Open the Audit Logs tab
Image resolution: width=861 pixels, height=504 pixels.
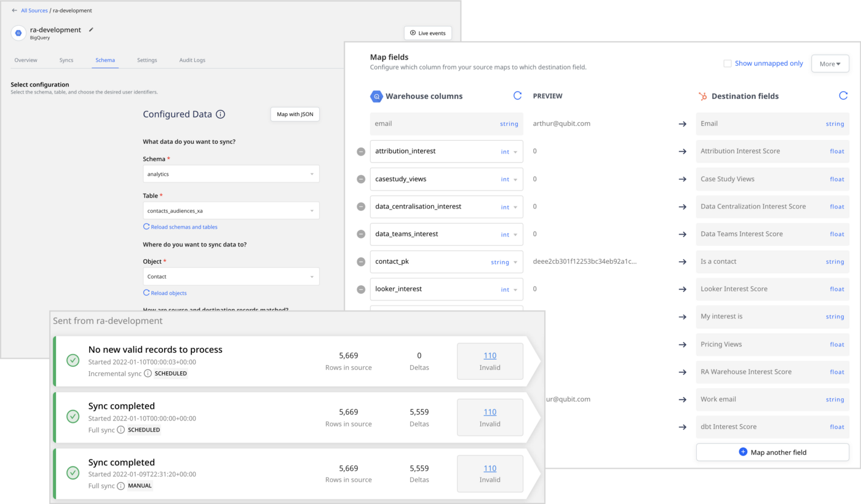click(x=192, y=60)
